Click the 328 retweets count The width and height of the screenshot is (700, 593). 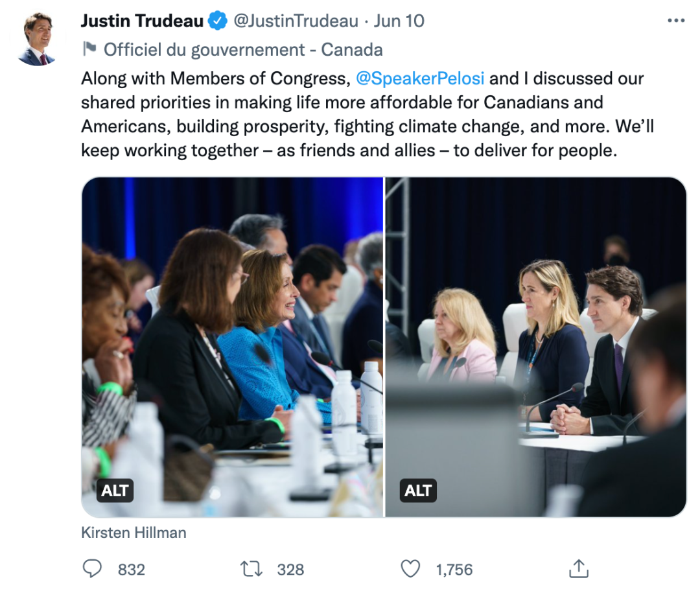point(290,570)
